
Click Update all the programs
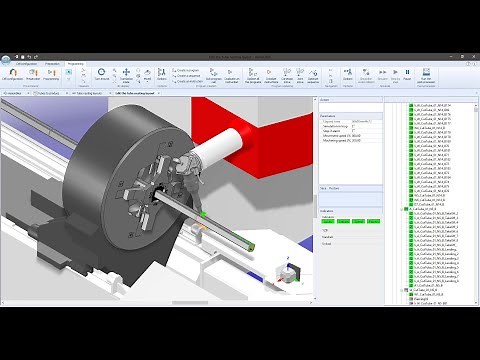(x=253, y=76)
